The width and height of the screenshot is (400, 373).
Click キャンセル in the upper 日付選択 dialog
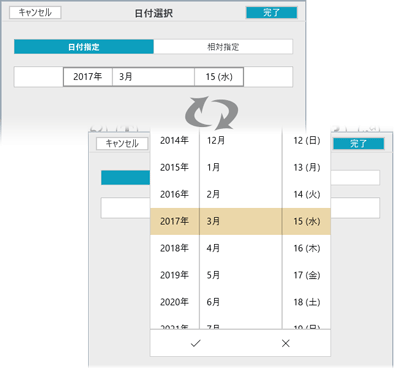pos(35,13)
